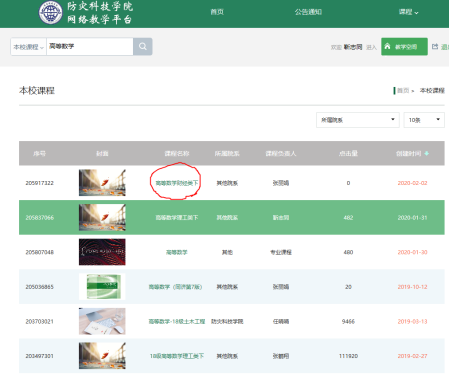Expand the 所属院系 department filter dropdown
450x374 pixels.
pos(358,120)
